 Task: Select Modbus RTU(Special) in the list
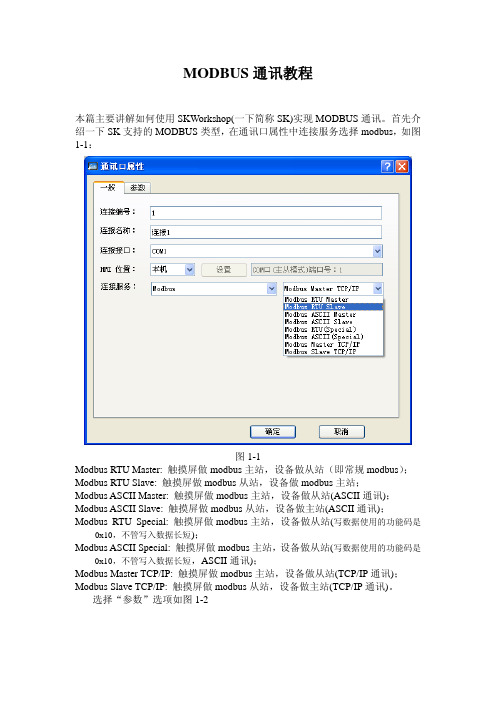[334, 330]
